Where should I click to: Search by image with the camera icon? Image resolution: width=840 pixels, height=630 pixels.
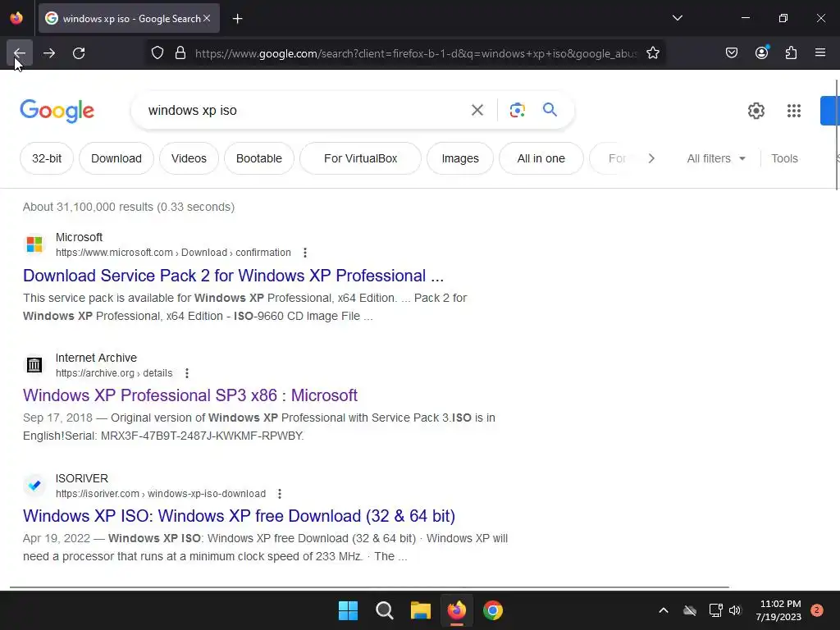518,111
